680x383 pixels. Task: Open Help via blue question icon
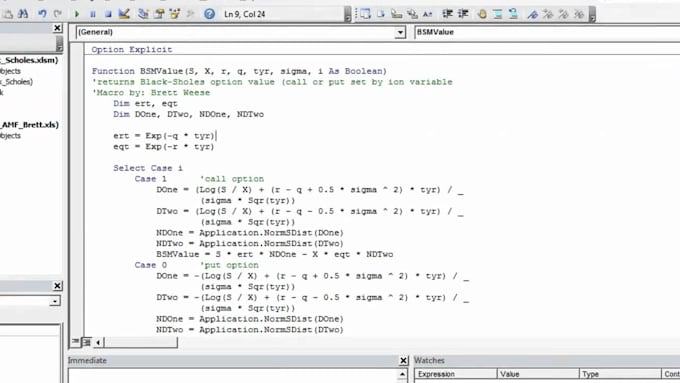point(209,14)
